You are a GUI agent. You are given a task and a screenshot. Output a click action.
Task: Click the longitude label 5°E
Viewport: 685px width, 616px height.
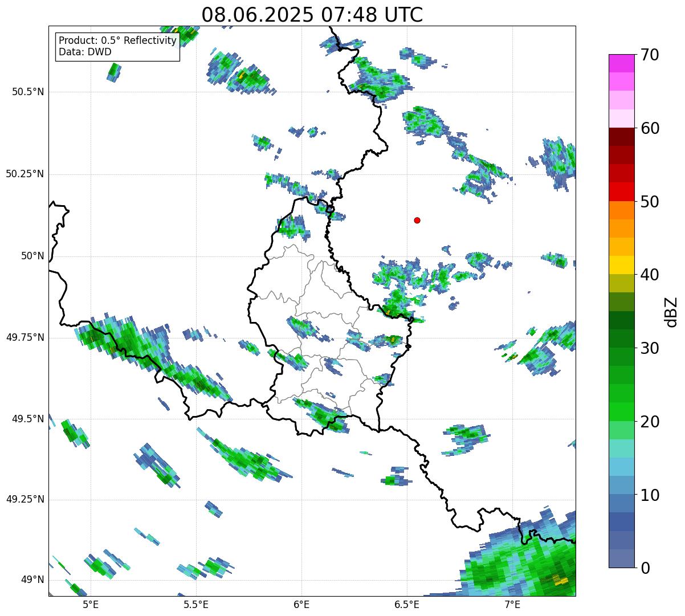click(x=91, y=605)
